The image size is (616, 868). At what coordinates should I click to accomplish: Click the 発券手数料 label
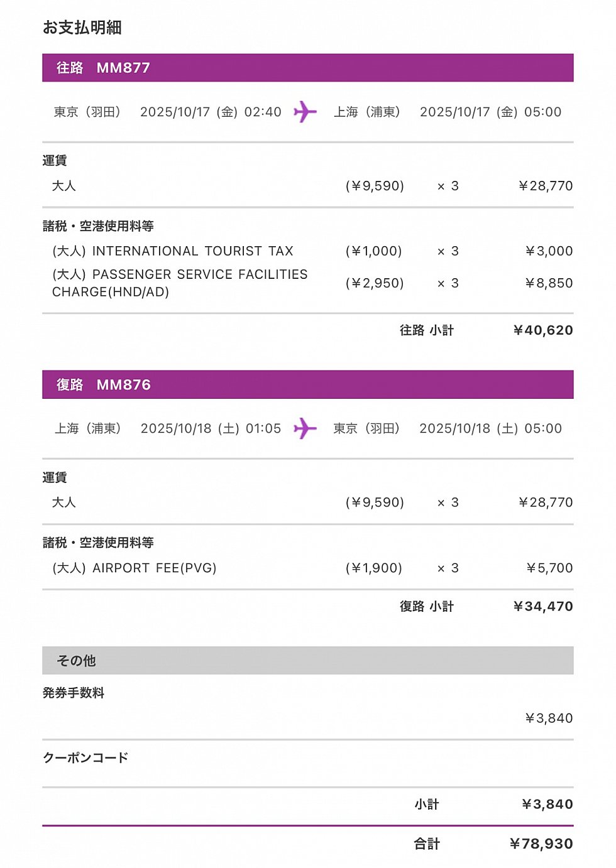pos(74,693)
